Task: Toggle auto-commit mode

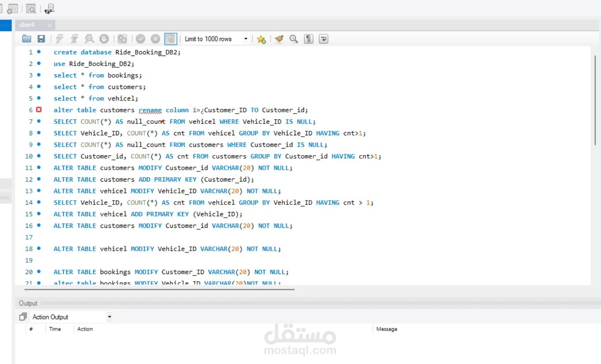Action: 171,39
